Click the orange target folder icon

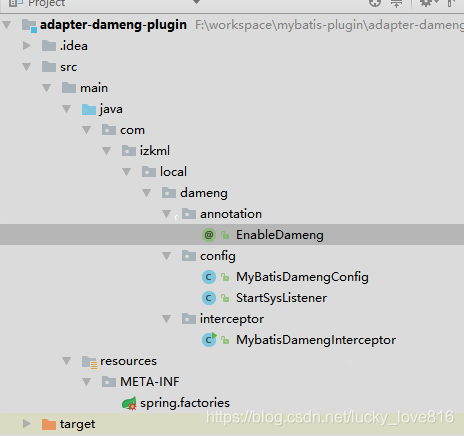49,424
